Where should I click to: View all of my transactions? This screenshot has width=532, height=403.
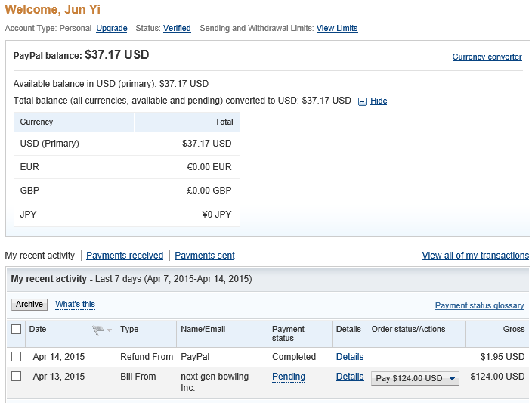coord(475,256)
